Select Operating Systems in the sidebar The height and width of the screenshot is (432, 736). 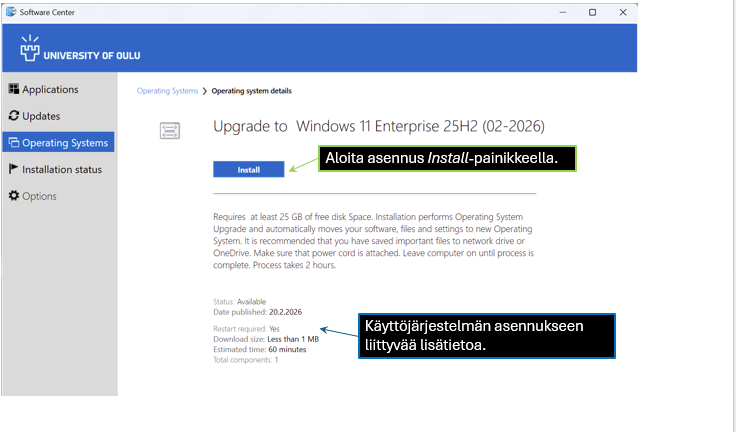[x=58, y=142]
